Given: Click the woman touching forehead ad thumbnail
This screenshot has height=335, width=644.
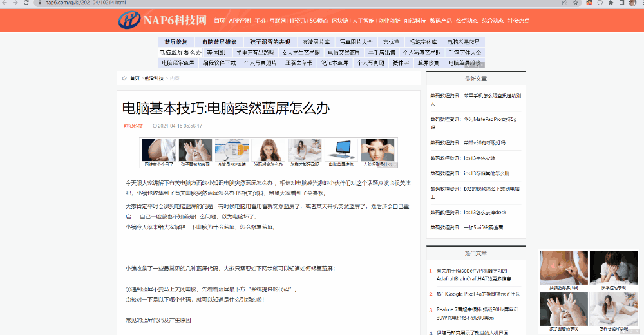Looking at the screenshot, I should [377, 149].
